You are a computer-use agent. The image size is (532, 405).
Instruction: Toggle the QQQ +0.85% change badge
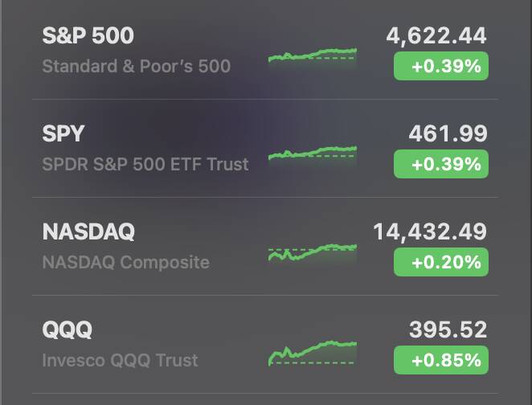[441, 360]
